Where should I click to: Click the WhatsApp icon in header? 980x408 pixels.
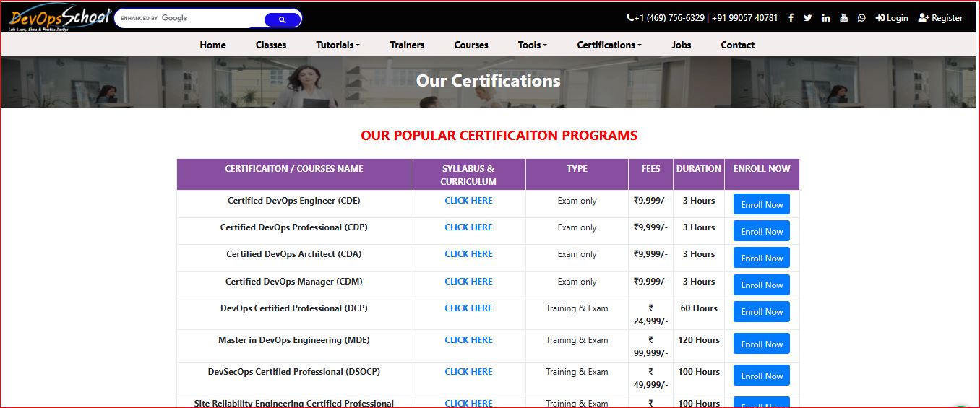pyautogui.click(x=861, y=18)
